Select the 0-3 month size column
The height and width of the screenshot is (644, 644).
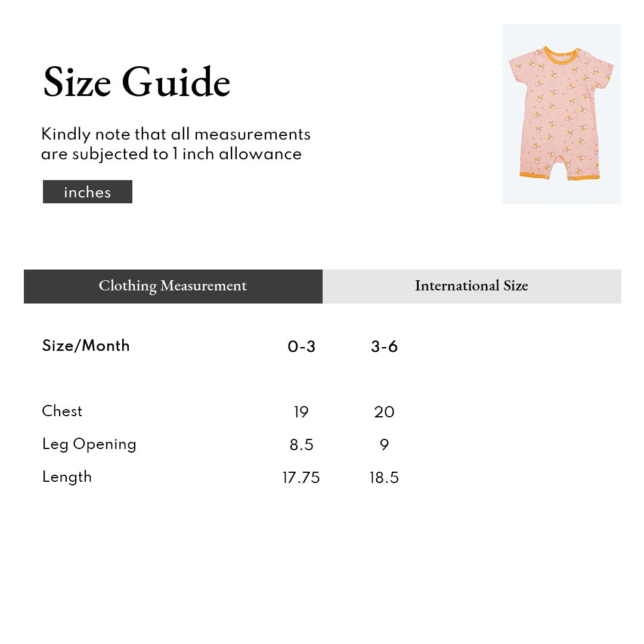tap(301, 346)
